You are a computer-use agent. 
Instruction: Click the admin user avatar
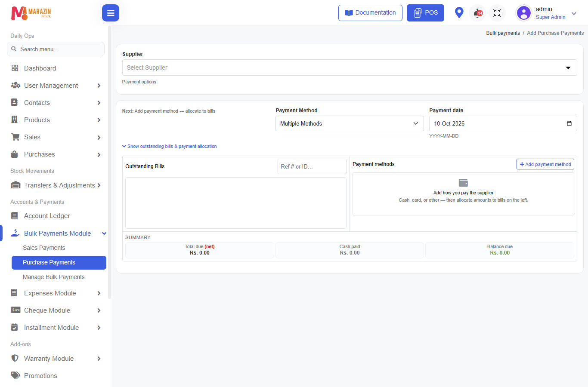[x=524, y=13]
